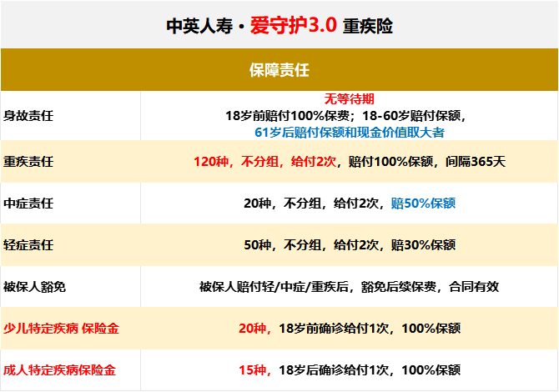Click the red '20种' in the 少儿特定疾病 row
This screenshot has width=559, height=392.
[x=253, y=329]
